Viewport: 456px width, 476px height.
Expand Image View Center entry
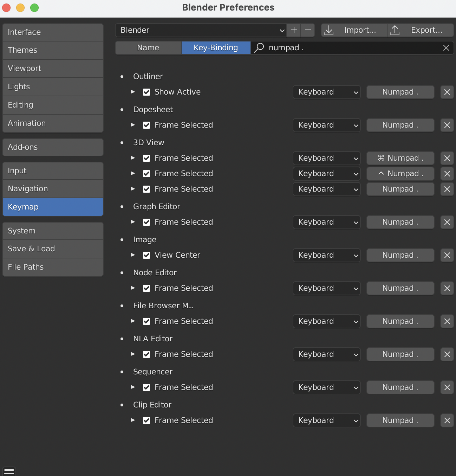[x=133, y=255]
